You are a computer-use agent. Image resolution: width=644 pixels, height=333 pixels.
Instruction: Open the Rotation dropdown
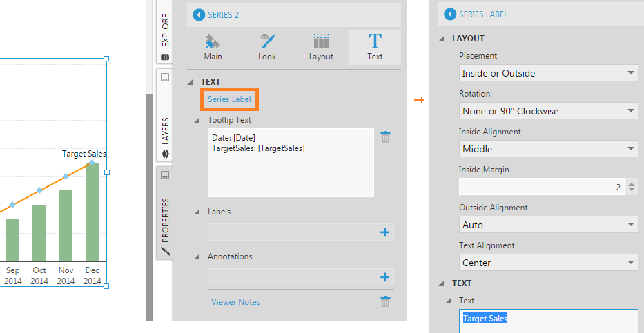(x=548, y=111)
